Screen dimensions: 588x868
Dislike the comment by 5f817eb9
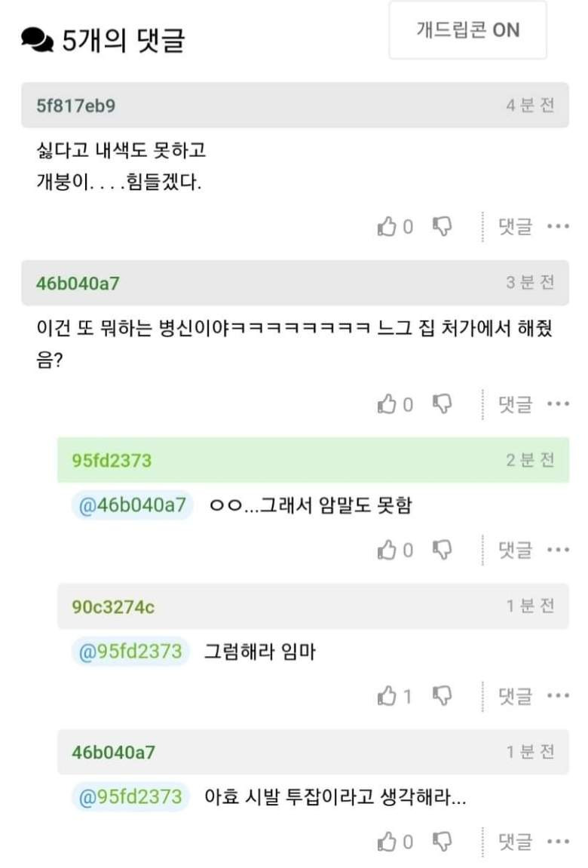coord(442,226)
